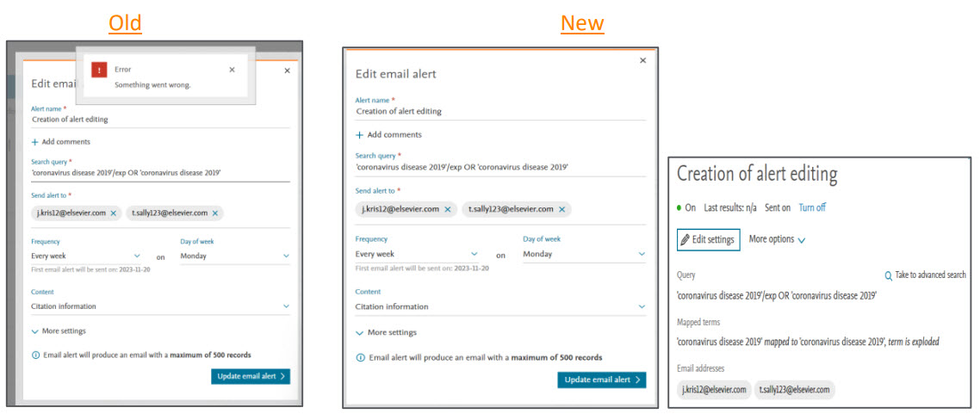Remove t.sally123@elsevier.com chip in Old dialog
Image resolution: width=980 pixels, height=414 pixels.
point(215,213)
